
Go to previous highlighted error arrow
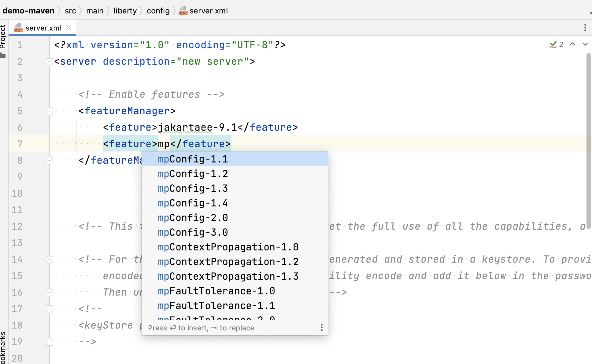pyautogui.click(x=572, y=44)
